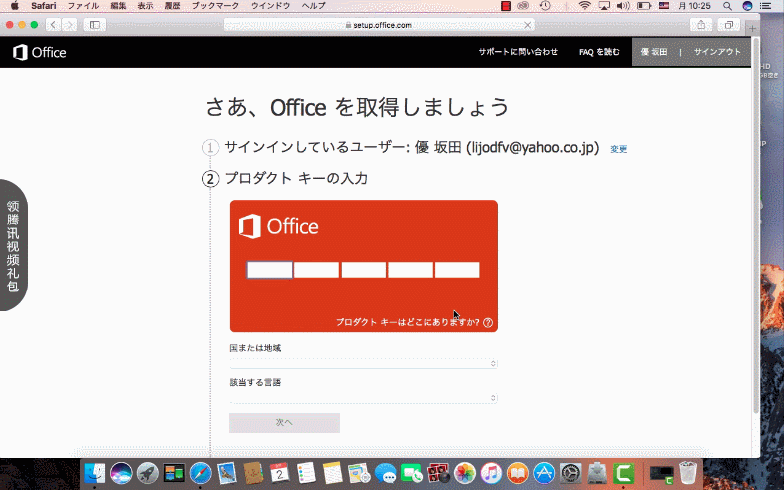Open the product key help question-mark icon
The image size is (784, 490).
(488, 322)
